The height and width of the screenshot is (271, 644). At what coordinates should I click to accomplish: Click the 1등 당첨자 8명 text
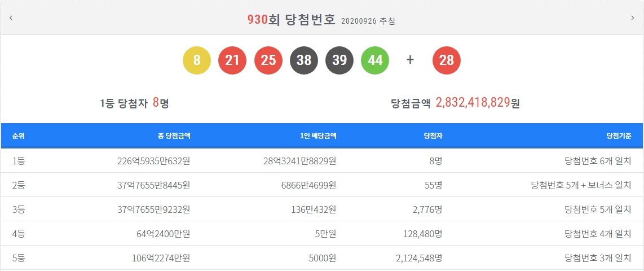click(134, 103)
